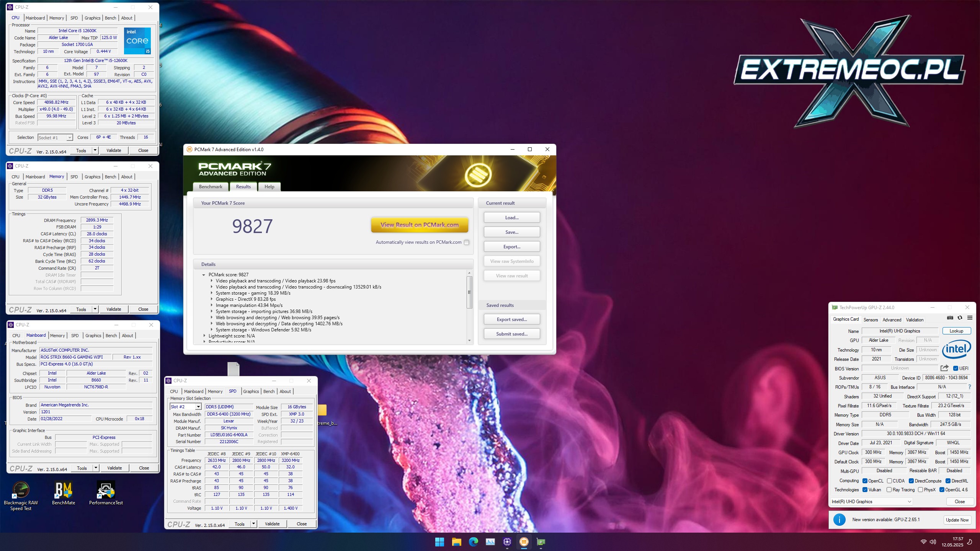Open Tools dropdown arrow in CPU-Z CPU window

pyautogui.click(x=95, y=150)
